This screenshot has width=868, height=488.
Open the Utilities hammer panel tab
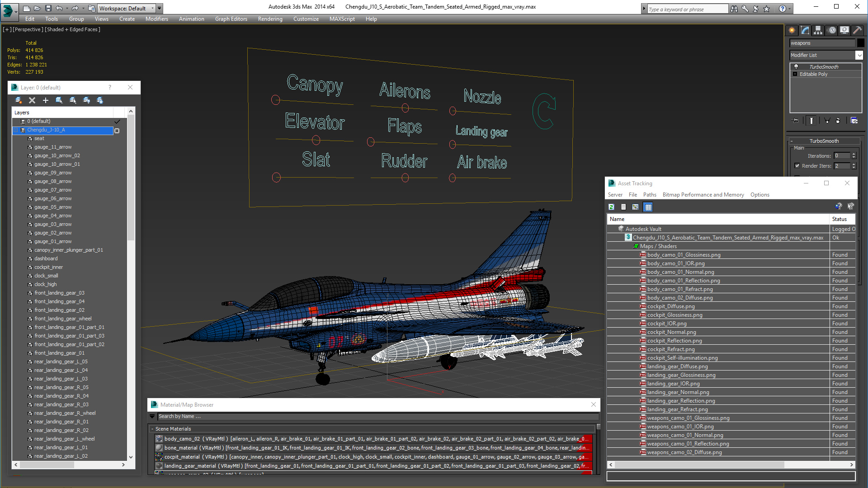[857, 30]
